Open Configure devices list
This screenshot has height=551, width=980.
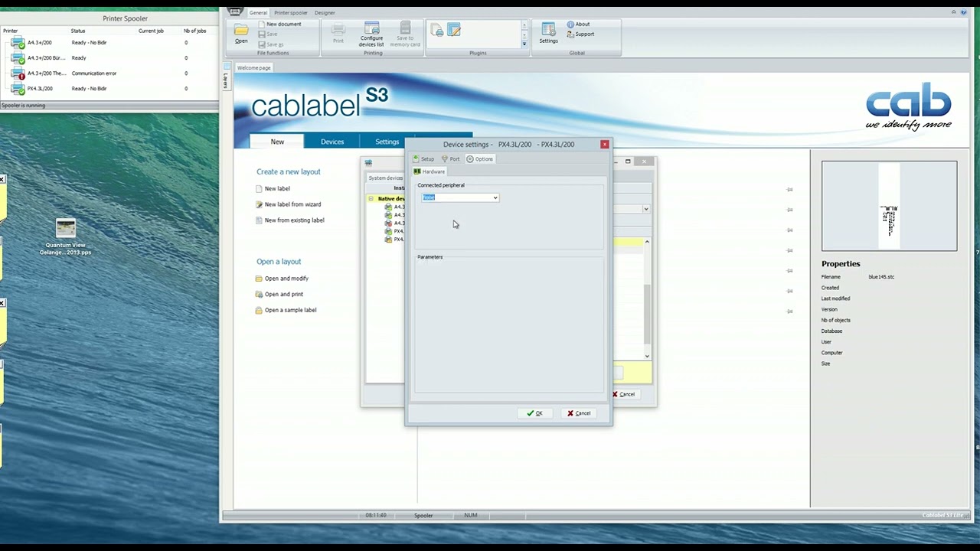[x=371, y=34]
